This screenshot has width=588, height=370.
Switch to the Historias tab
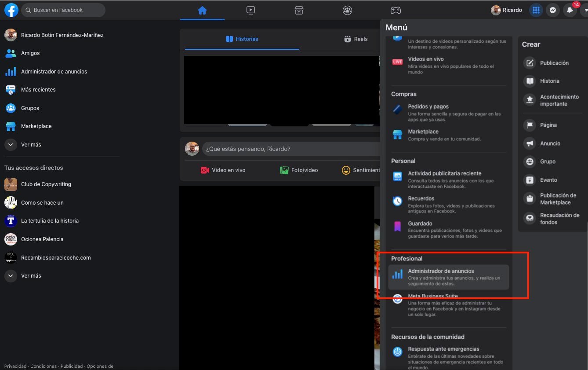coord(242,39)
